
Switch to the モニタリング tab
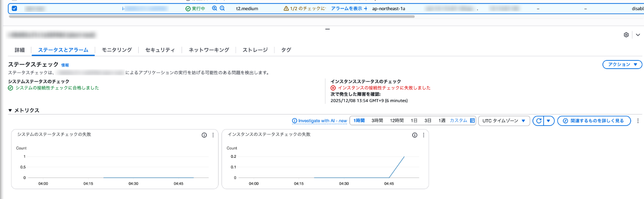[116, 50]
